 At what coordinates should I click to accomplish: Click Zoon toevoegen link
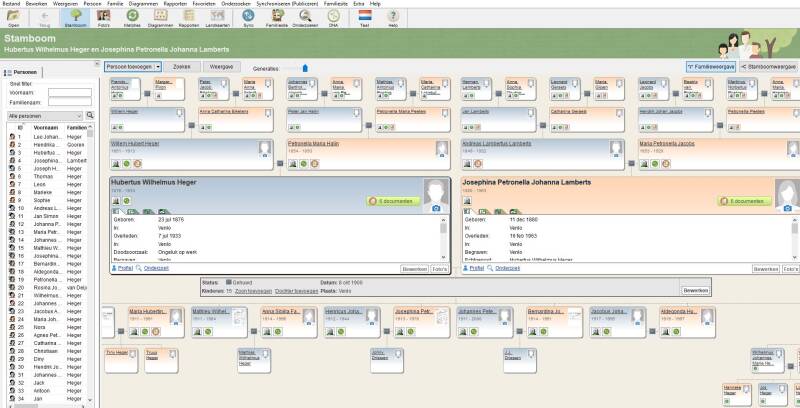[x=253, y=291]
